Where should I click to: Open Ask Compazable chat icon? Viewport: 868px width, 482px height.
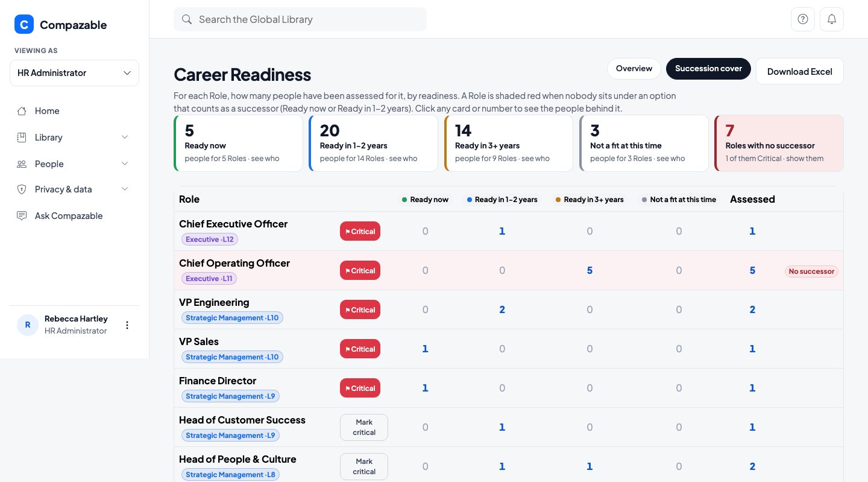click(22, 216)
